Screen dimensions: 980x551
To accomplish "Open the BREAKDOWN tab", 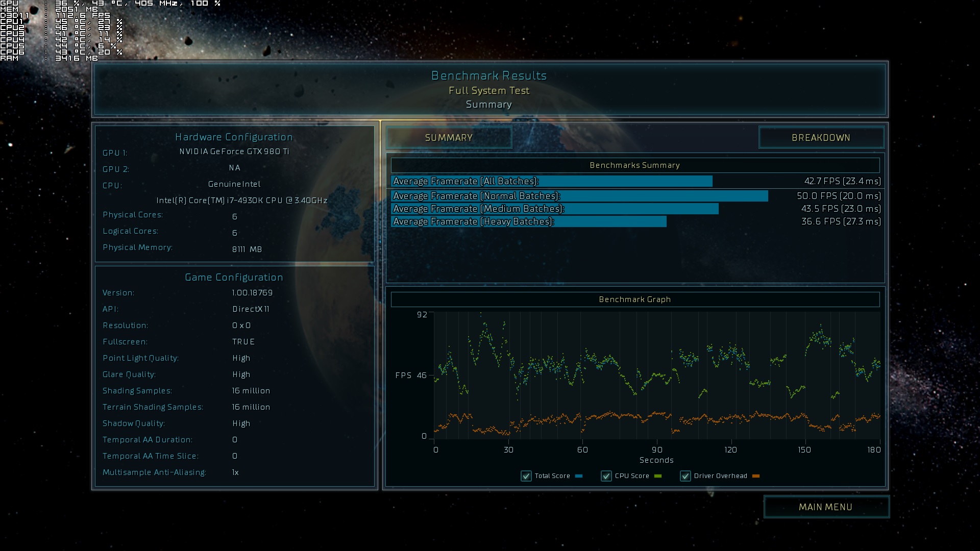I will (x=821, y=138).
